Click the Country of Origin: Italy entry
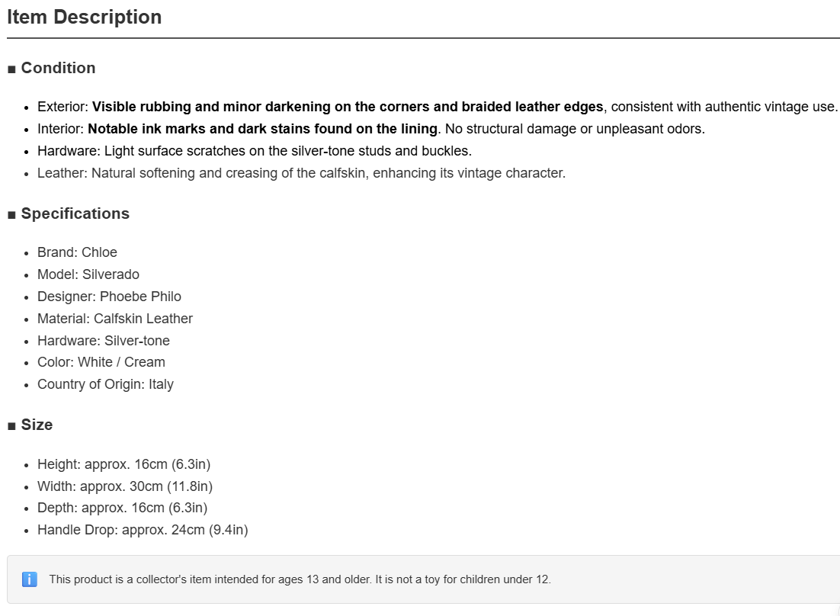840x616 pixels. tap(105, 384)
